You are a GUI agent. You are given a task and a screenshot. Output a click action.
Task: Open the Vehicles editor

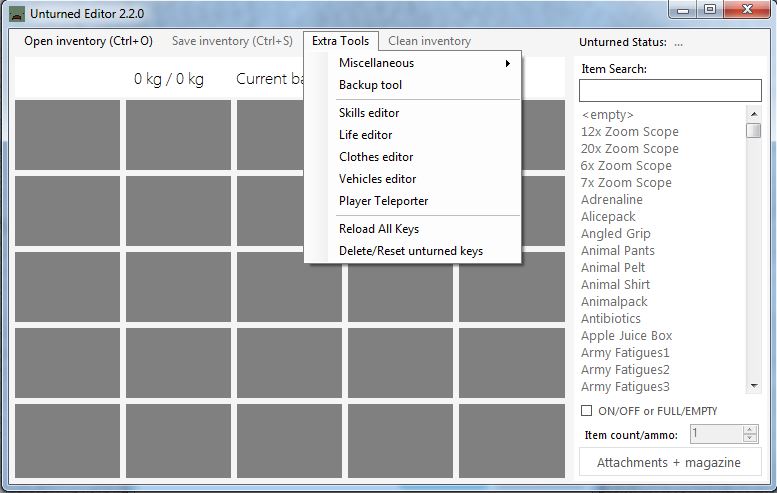[x=413, y=179]
